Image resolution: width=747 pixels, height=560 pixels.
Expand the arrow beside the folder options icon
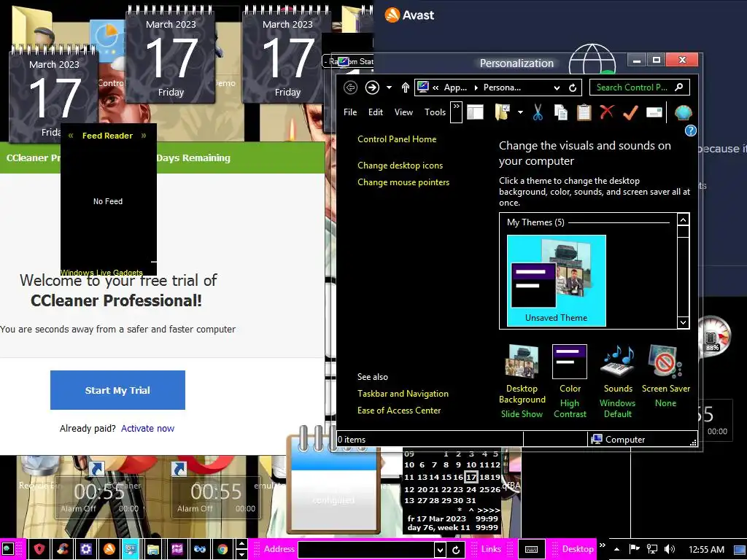point(520,112)
